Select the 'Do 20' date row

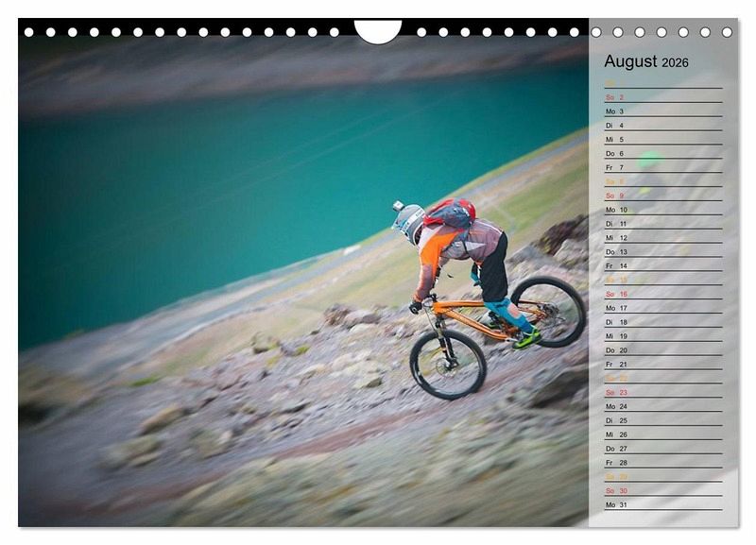[663, 349]
